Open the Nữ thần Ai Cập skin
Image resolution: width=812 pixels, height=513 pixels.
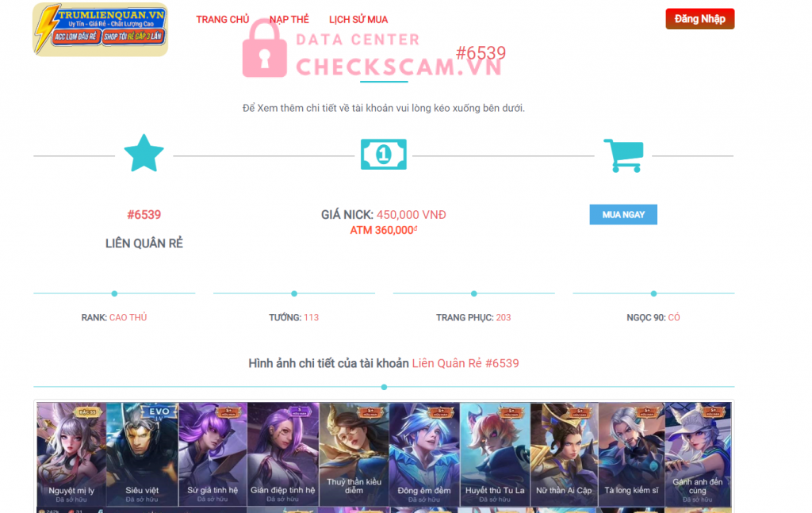(x=564, y=454)
